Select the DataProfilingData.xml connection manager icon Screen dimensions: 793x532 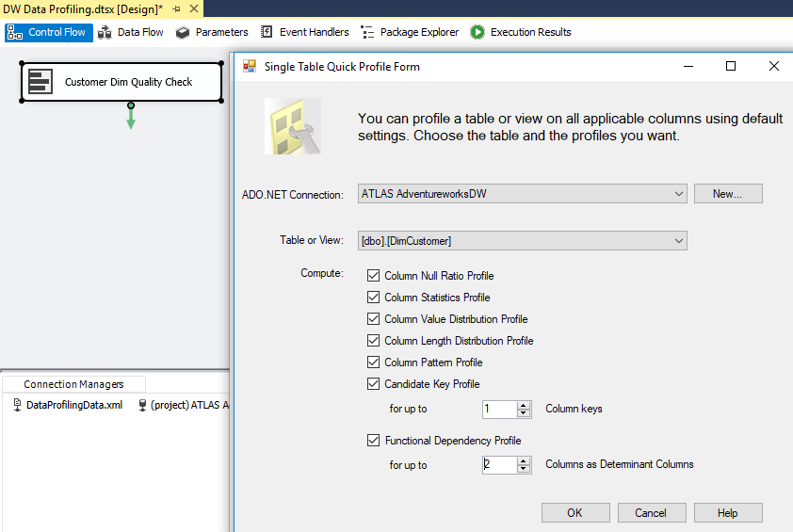pos(17,405)
